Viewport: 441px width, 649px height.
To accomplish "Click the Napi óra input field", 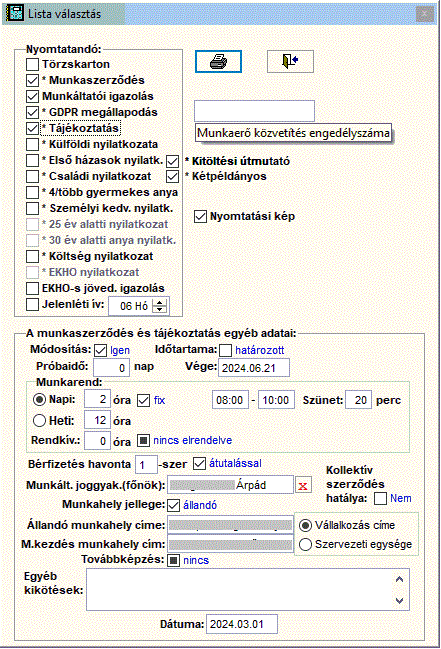I will (x=97, y=399).
